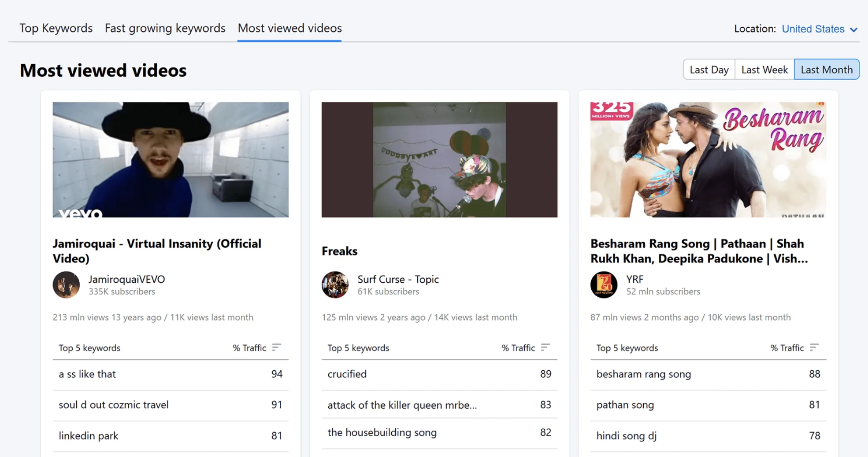Image resolution: width=868 pixels, height=457 pixels.
Task: Click '% Traffic' header in Besharam Rang card
Action: click(x=787, y=348)
